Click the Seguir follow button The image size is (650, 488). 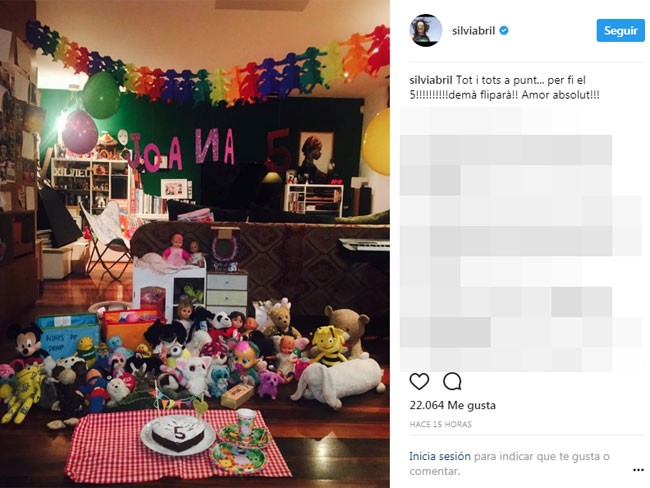[621, 31]
